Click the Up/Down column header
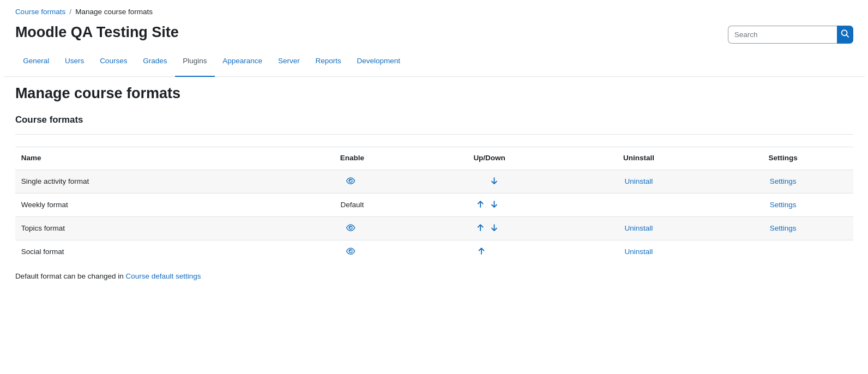Screen dimensions: 868x374 pyautogui.click(x=489, y=158)
